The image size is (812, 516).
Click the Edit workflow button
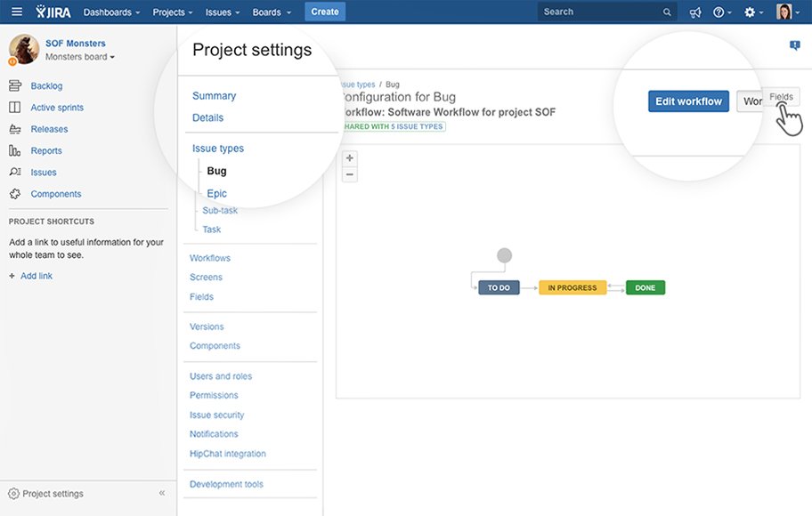click(688, 101)
